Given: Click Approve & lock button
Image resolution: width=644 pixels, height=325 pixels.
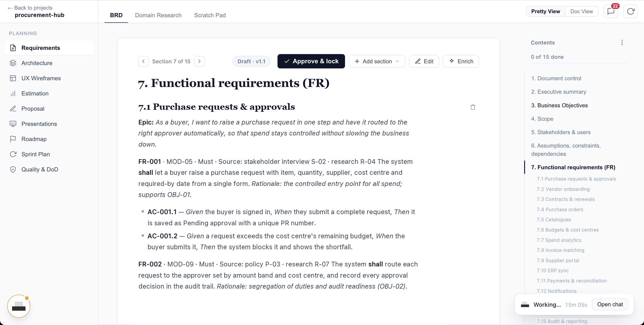Looking at the screenshot, I should pyautogui.click(x=311, y=61).
